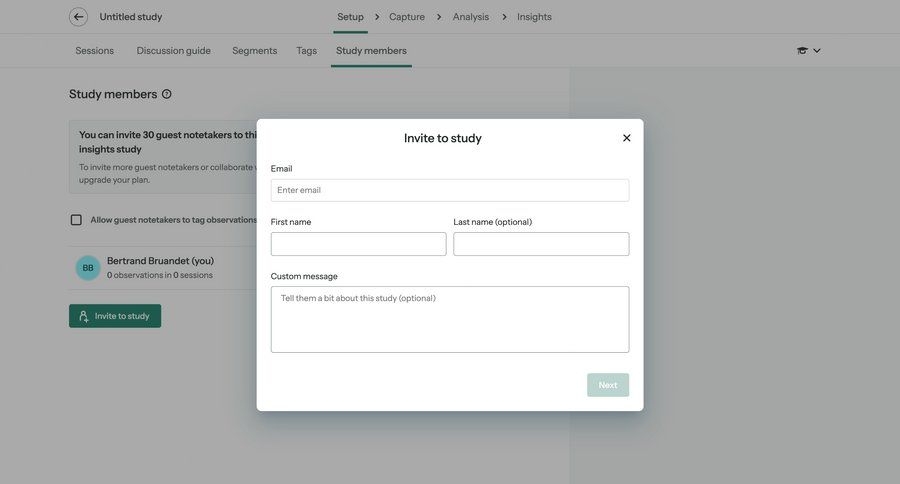Screen dimensions: 900x484
Task: Close the Invite to study dialog
Action: (627, 138)
